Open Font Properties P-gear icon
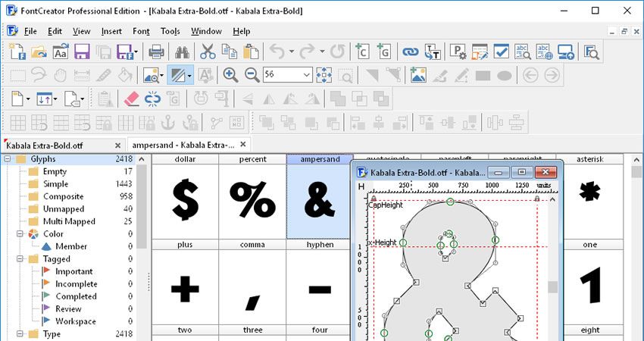 tap(458, 52)
